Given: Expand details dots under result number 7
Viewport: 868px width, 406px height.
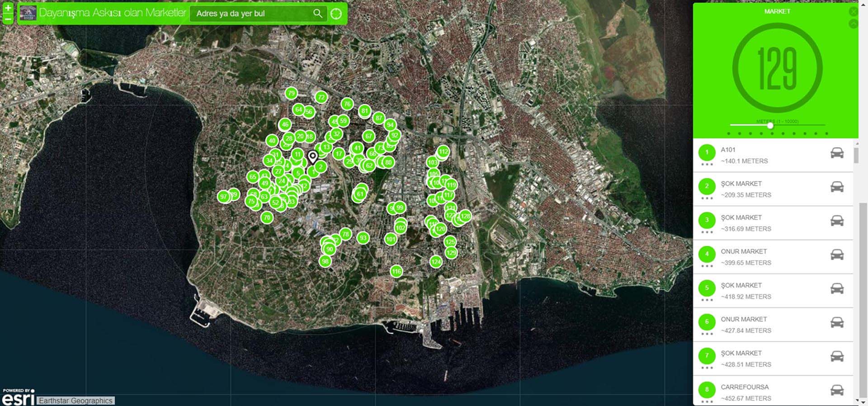Looking at the screenshot, I should pos(707,368).
